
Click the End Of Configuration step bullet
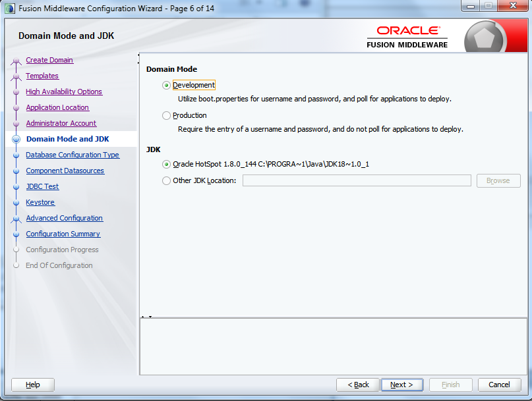coord(16,266)
